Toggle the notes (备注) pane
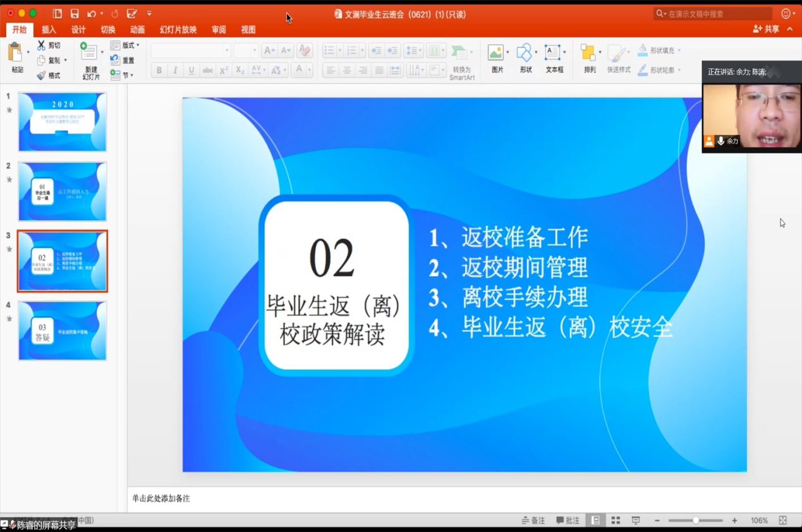 tap(533, 521)
